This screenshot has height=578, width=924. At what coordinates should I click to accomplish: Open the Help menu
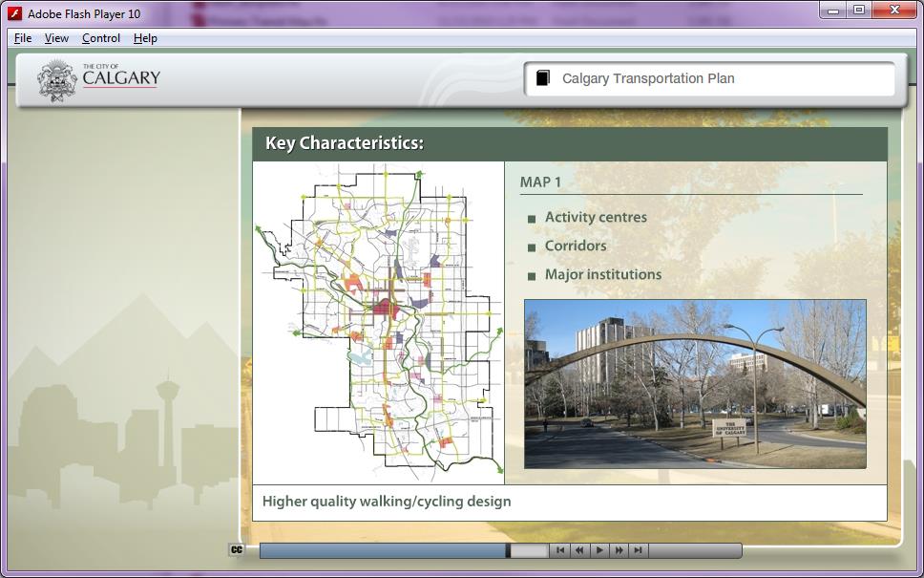click(145, 38)
